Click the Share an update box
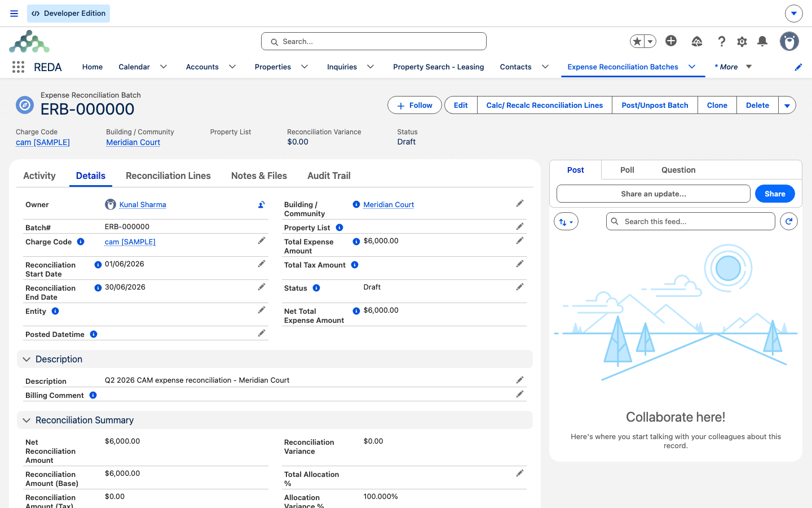This screenshot has width=812, height=508. [654, 194]
